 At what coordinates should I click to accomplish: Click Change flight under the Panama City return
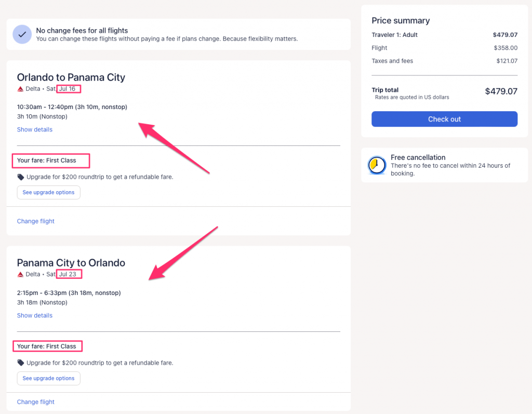tap(35, 402)
